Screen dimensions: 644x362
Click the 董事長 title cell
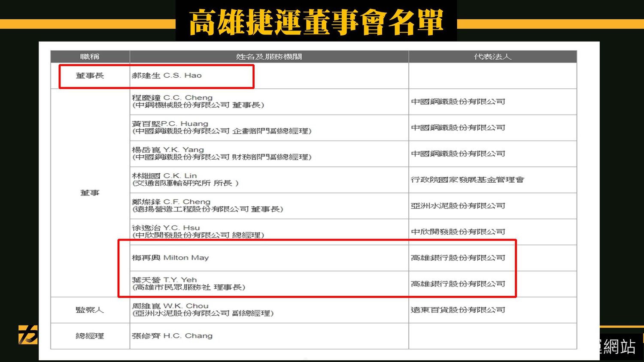pyautogui.click(x=90, y=75)
